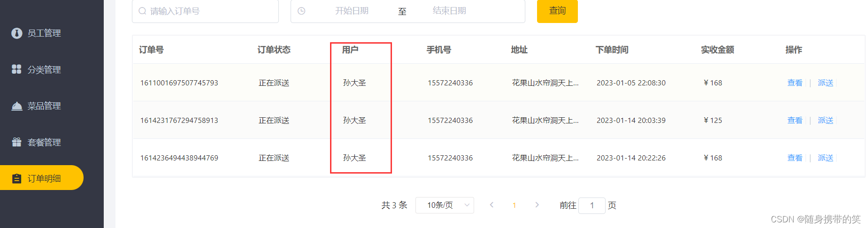The width and height of the screenshot is (868, 228).
Task: Click the ￥125 amount cell
Action: (712, 121)
